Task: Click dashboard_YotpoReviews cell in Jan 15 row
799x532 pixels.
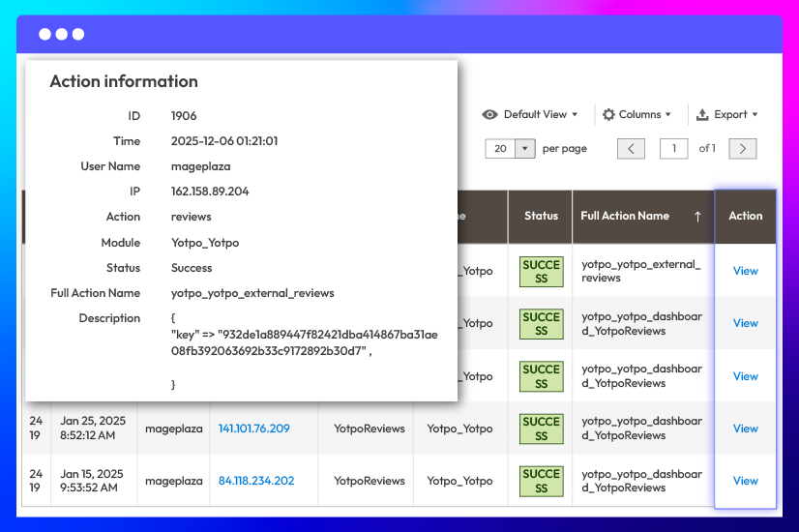Action: click(642, 481)
